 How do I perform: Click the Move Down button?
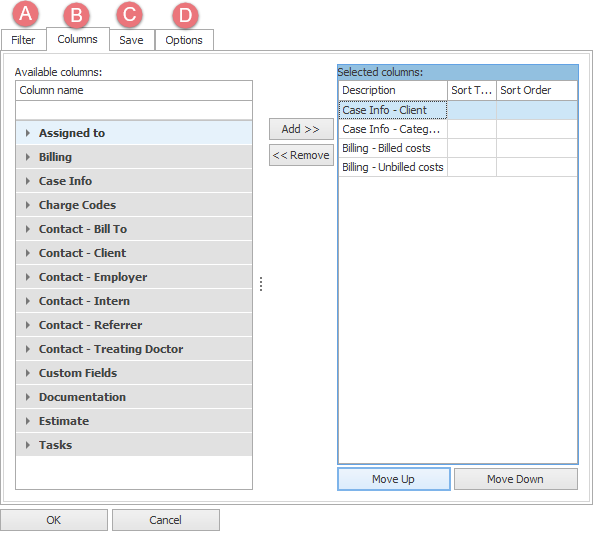click(515, 479)
